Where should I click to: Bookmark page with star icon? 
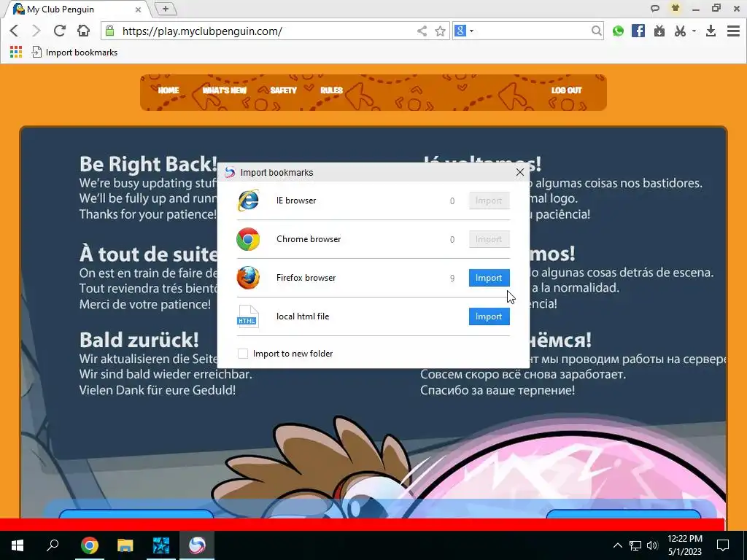(440, 31)
